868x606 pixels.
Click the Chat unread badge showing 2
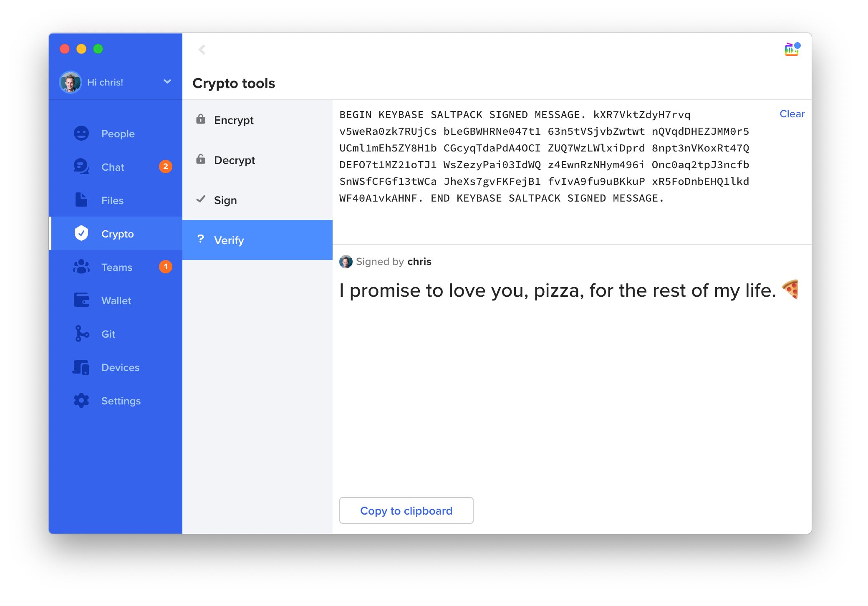tap(166, 167)
